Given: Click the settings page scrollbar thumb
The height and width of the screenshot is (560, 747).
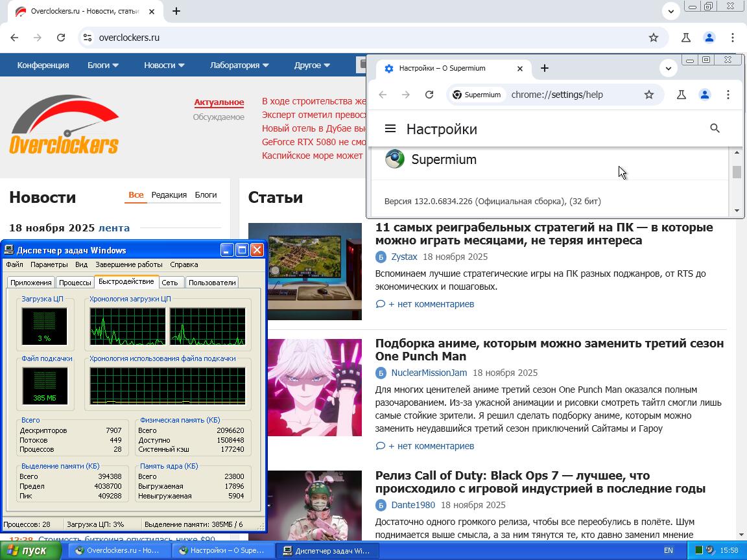Looking at the screenshot, I should (737, 172).
